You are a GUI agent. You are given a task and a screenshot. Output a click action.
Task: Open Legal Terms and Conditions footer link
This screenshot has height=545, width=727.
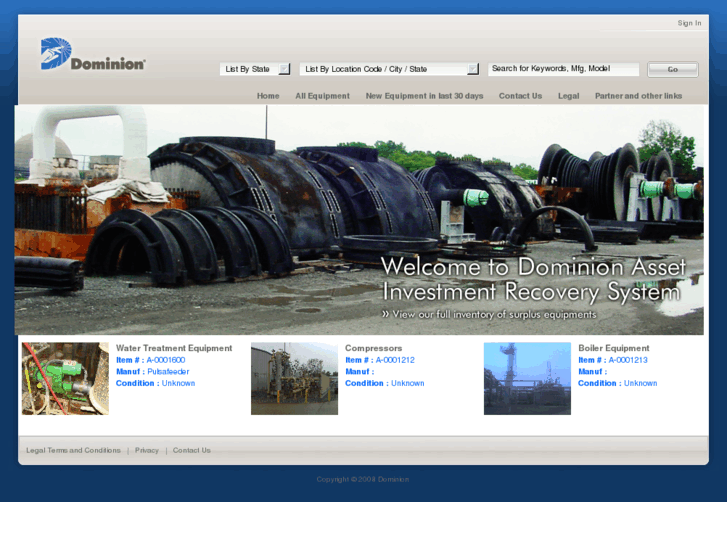click(73, 450)
